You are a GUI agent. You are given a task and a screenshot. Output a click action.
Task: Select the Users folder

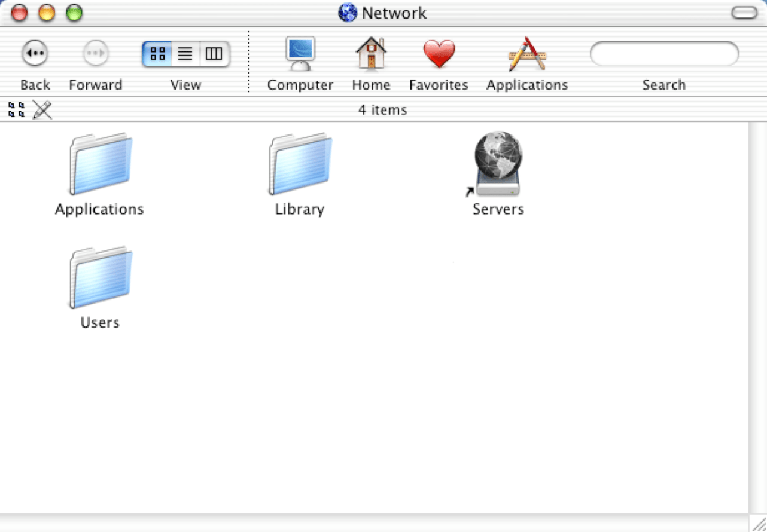pyautogui.click(x=101, y=278)
